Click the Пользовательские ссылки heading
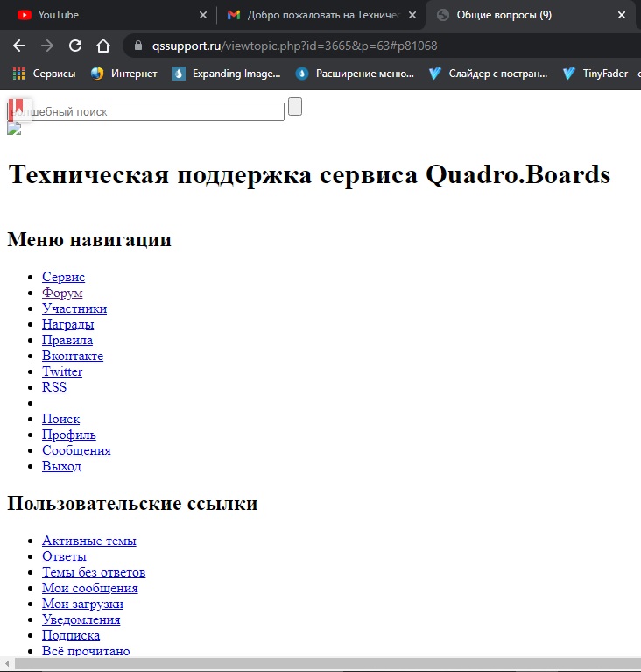Viewport: 641px width, 672px height. pyautogui.click(x=133, y=503)
